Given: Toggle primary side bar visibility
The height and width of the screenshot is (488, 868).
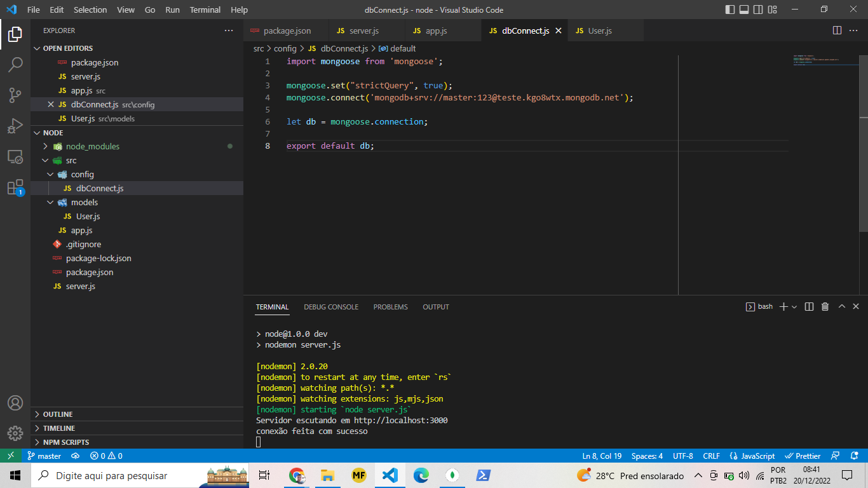Looking at the screenshot, I should (729, 10).
